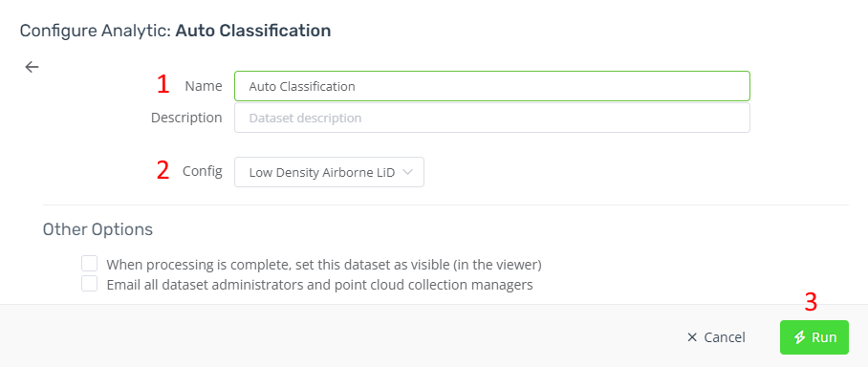Click the Name field label
This screenshot has width=868, height=367.
pos(204,86)
